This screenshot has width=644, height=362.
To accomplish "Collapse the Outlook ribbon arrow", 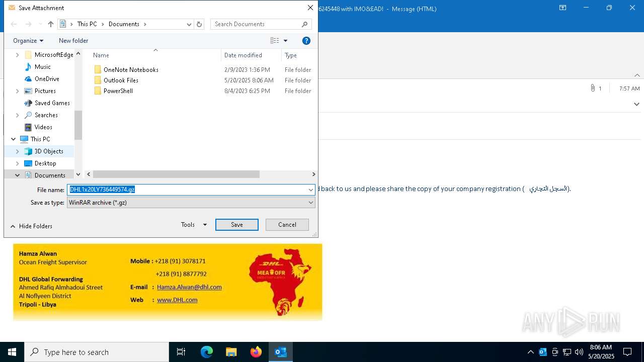I will [637, 75].
